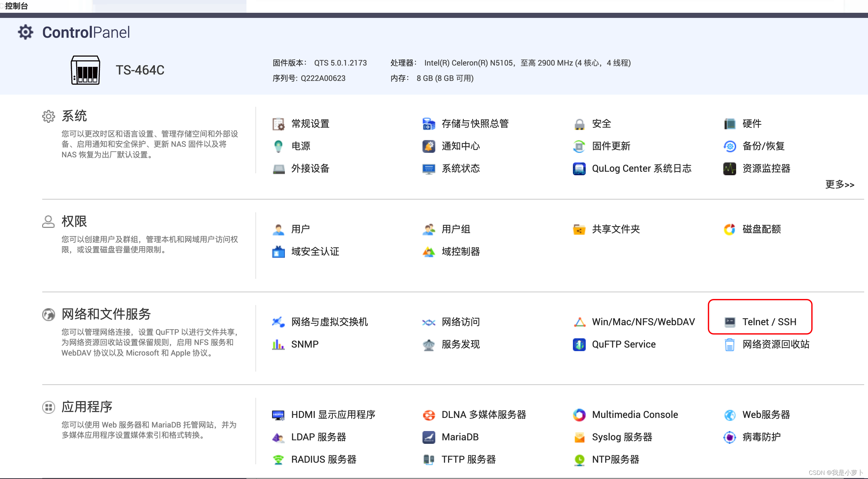
Task: Open the Domain Controller (域控制器) icon
Action: [x=429, y=251]
